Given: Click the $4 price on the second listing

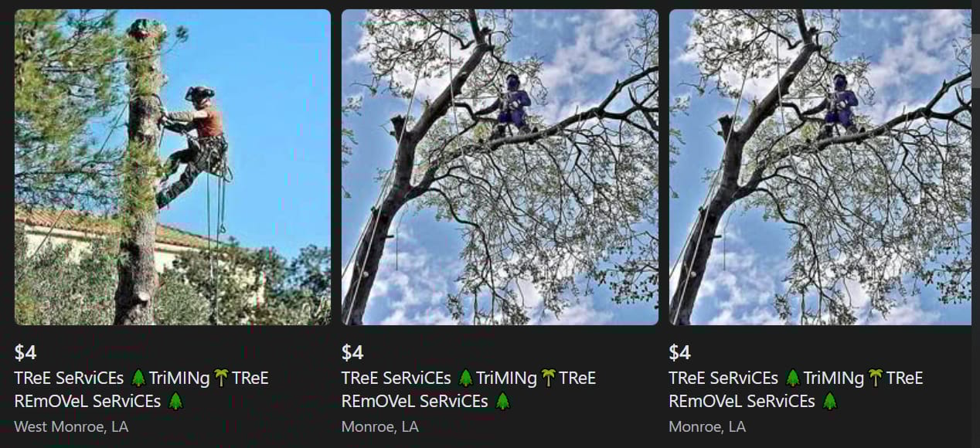Looking at the screenshot, I should pyautogui.click(x=352, y=353).
